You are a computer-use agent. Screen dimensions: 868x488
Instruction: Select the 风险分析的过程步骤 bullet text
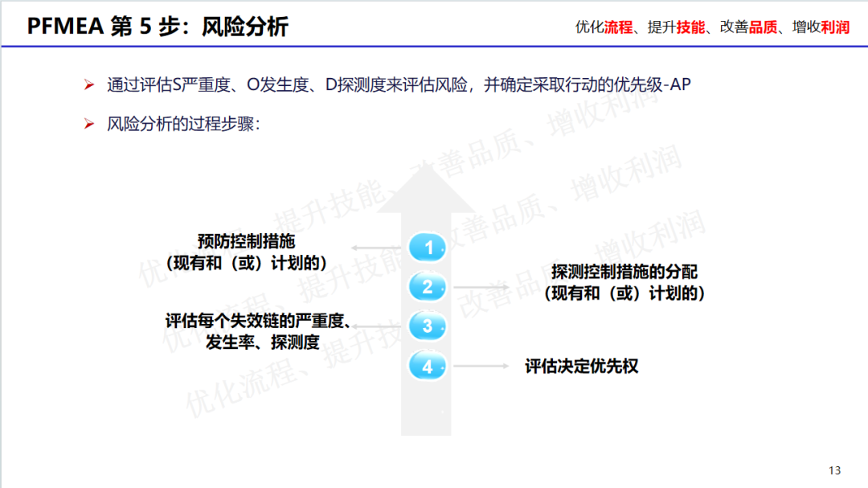[x=183, y=125]
